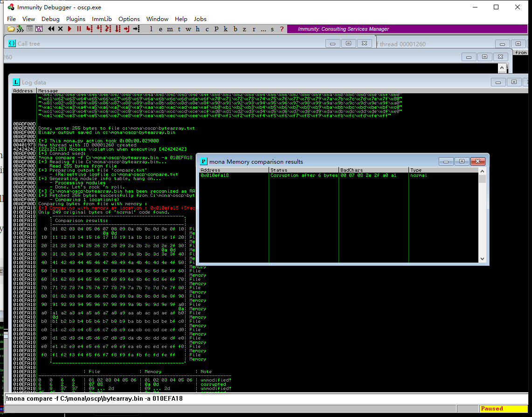Show Source with s button
This screenshot has height=417, width=532.
point(272,29)
